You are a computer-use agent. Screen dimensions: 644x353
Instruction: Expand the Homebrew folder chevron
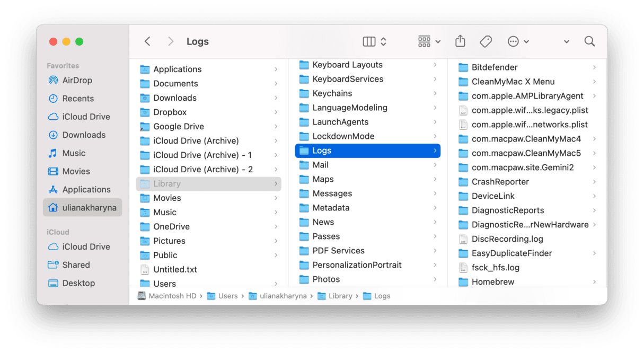[594, 282]
